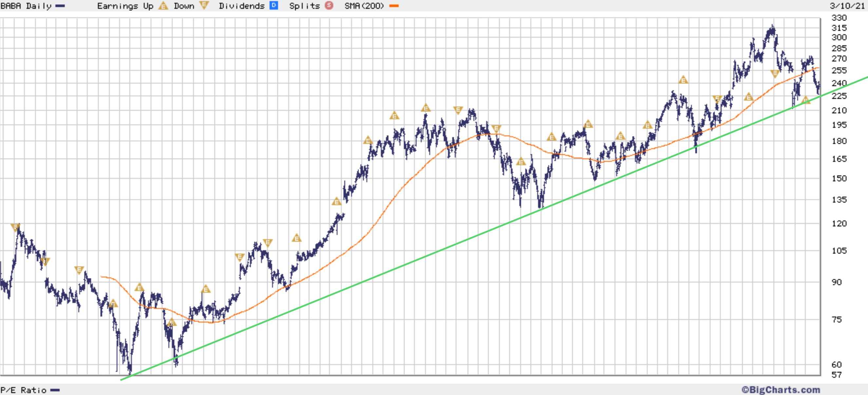Screen dimensions: 868x395
Task: Click the SMA(200) legend label
Action: [364, 6]
